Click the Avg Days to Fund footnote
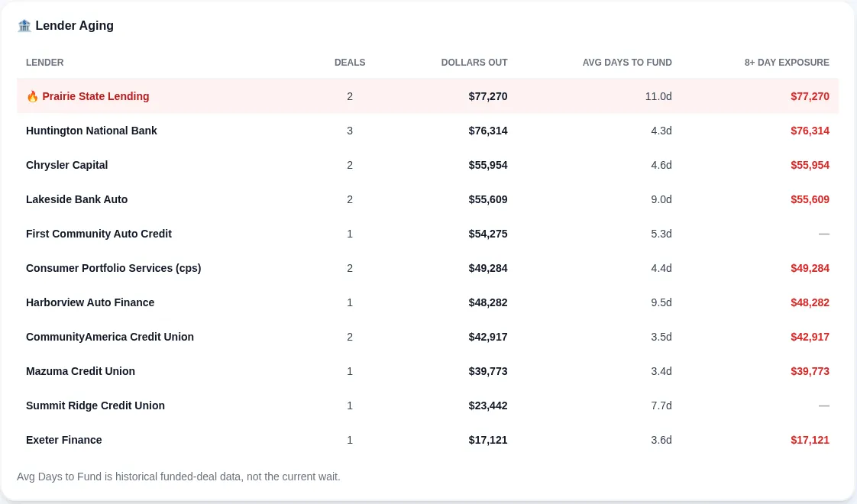Viewport: 857px width, 504px height. coord(179,477)
